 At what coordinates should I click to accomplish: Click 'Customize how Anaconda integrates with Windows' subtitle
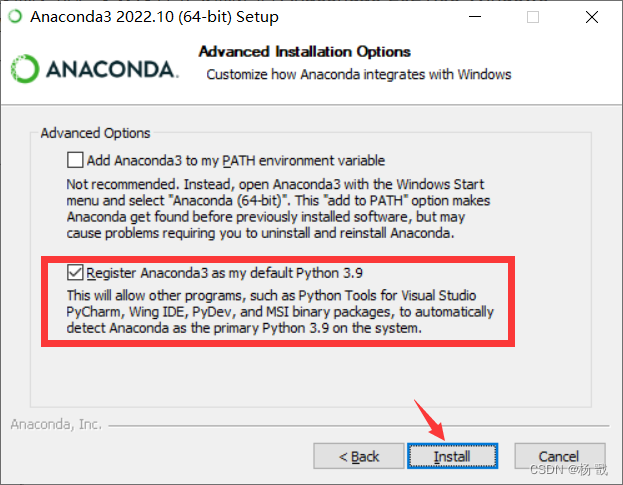pos(359,74)
